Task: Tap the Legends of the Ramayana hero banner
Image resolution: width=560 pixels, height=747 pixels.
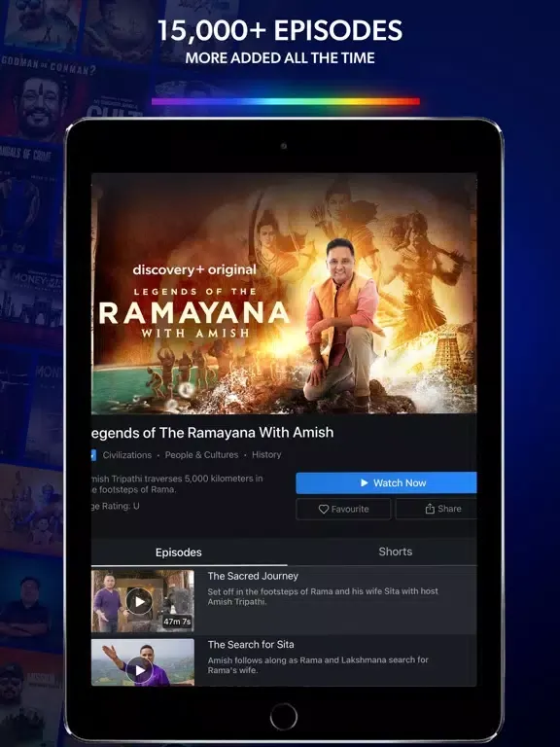Action: (284, 293)
